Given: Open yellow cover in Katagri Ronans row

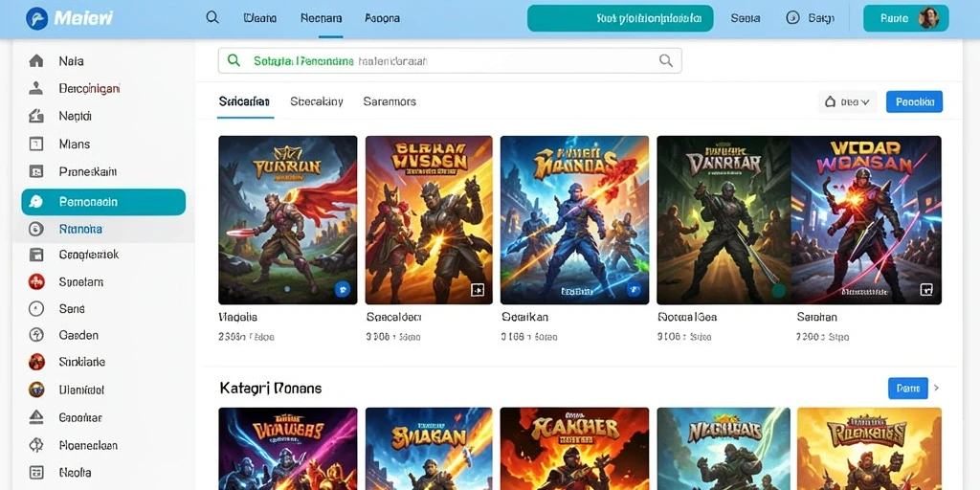Looking at the screenshot, I should (x=869, y=449).
